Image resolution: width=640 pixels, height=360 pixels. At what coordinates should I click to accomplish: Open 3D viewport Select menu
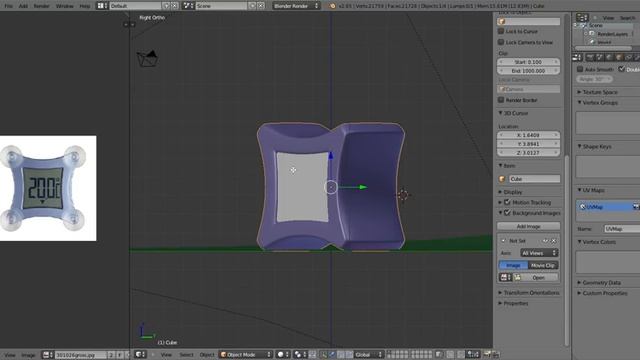(x=186, y=355)
